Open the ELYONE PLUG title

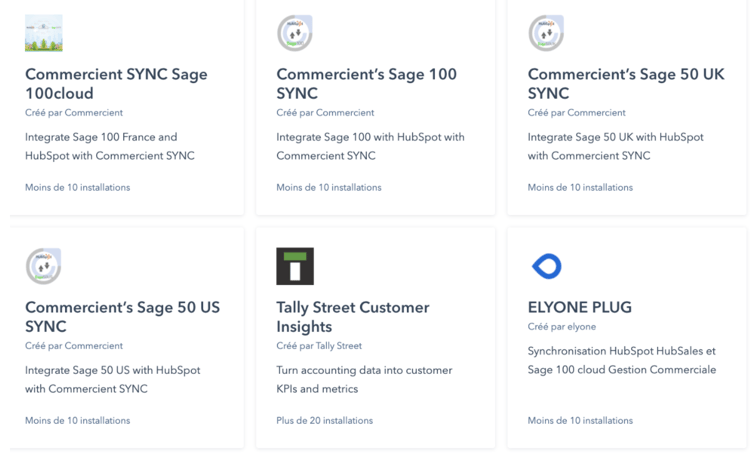(x=580, y=307)
